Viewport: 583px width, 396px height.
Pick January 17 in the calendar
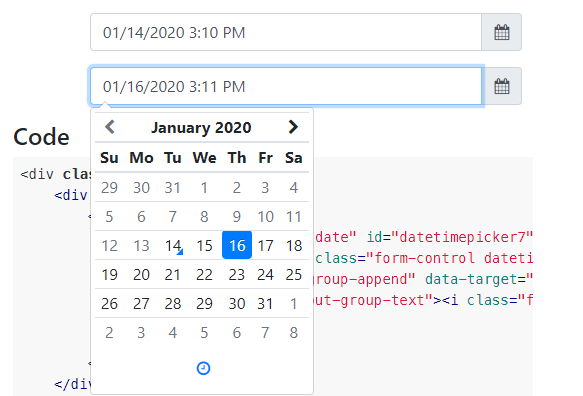click(265, 245)
